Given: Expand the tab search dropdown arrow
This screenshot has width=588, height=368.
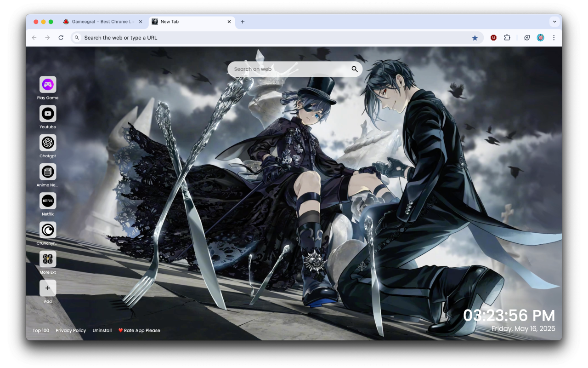Looking at the screenshot, I should click(x=554, y=22).
